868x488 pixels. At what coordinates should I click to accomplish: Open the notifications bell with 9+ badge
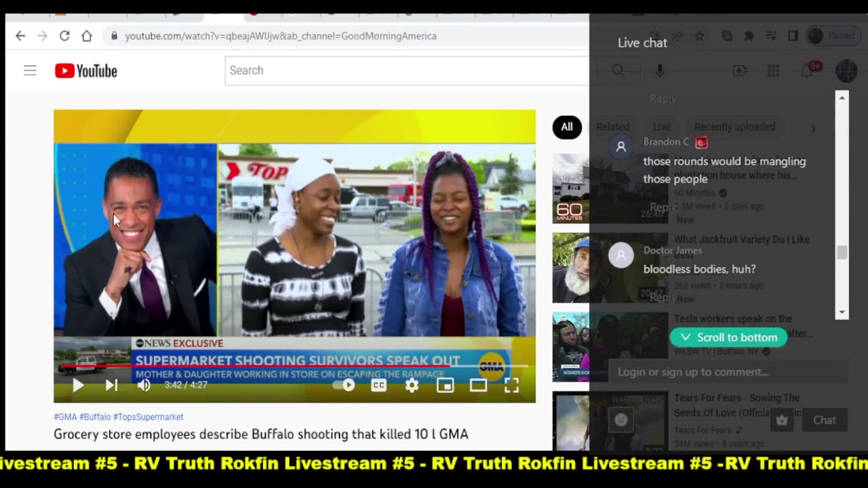pyautogui.click(x=808, y=70)
